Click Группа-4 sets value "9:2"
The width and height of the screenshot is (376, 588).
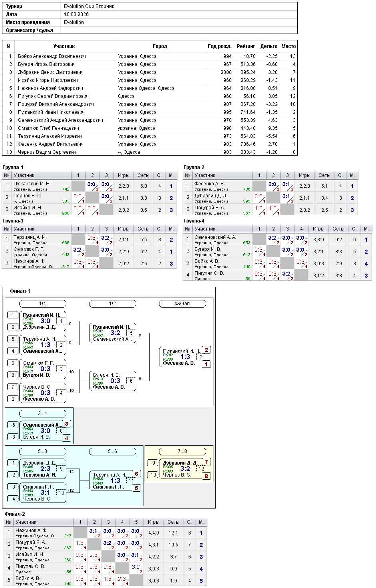click(338, 240)
